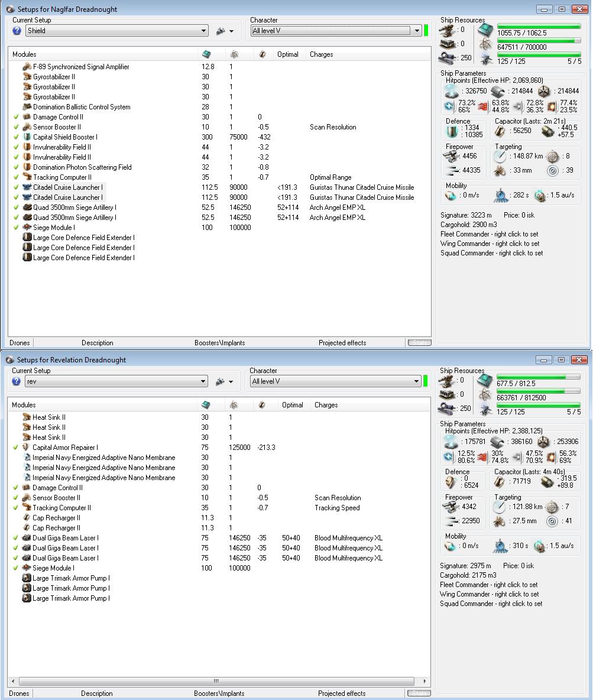Click Naglfar CPU usage bar 1055.75 / 1062.5
This screenshot has width=593, height=700.
coord(539,27)
